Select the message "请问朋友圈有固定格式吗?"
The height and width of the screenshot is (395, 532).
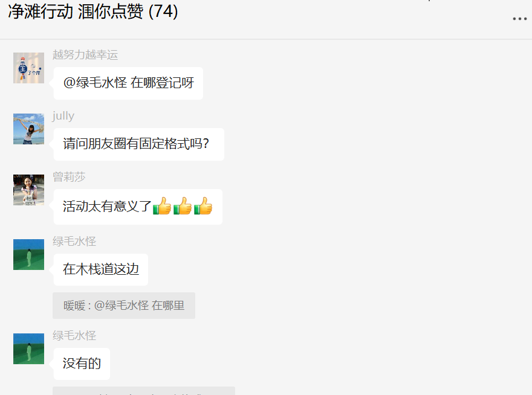point(139,144)
